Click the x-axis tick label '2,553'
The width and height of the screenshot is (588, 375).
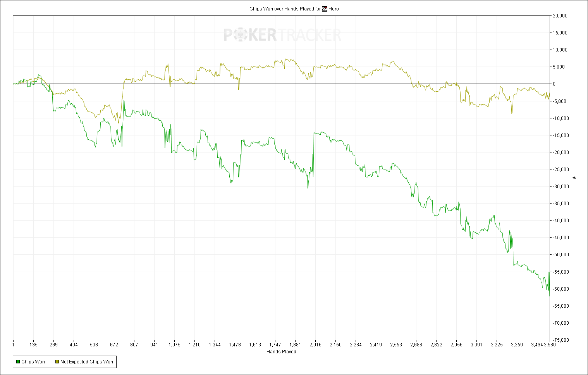(x=396, y=345)
